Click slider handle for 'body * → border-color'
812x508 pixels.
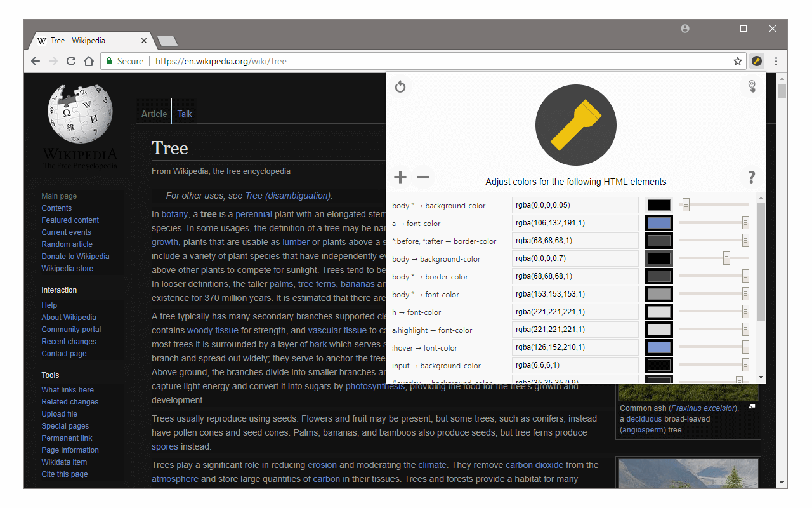coord(745,276)
